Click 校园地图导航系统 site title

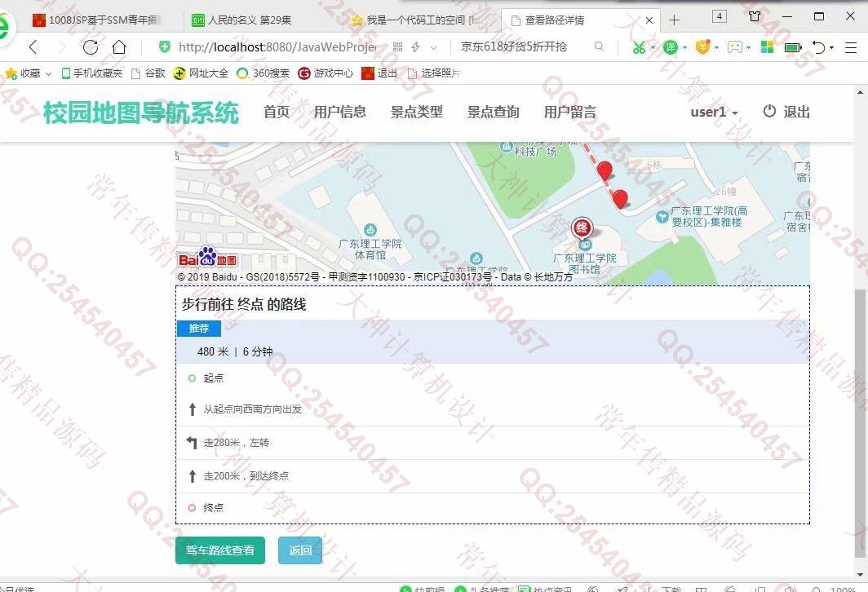pos(141,113)
